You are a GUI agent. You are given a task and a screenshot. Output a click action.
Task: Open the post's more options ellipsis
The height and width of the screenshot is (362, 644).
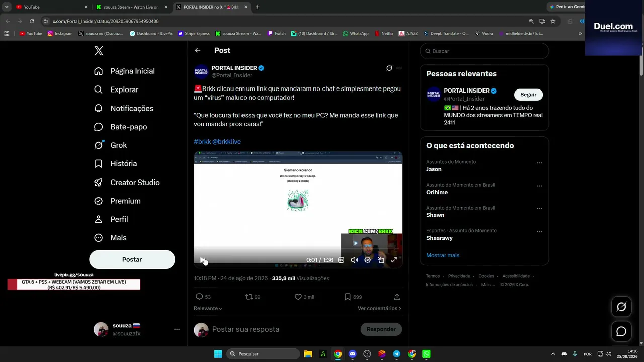[x=399, y=68]
